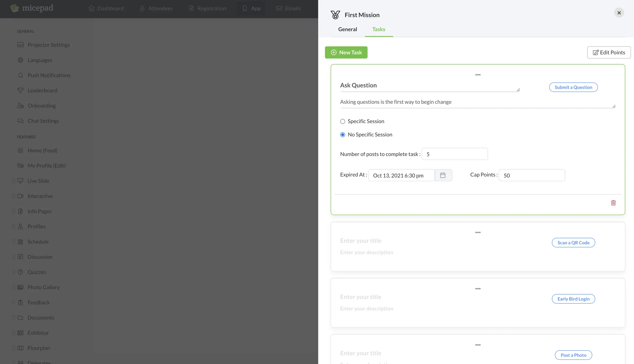Image resolution: width=634 pixels, height=364 pixels.
Task: Switch to the General tab
Action: [348, 29]
